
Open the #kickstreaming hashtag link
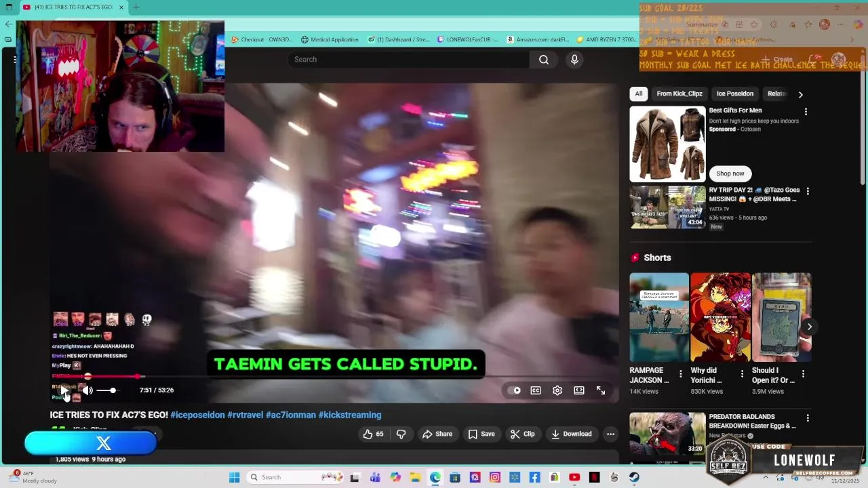click(x=350, y=415)
